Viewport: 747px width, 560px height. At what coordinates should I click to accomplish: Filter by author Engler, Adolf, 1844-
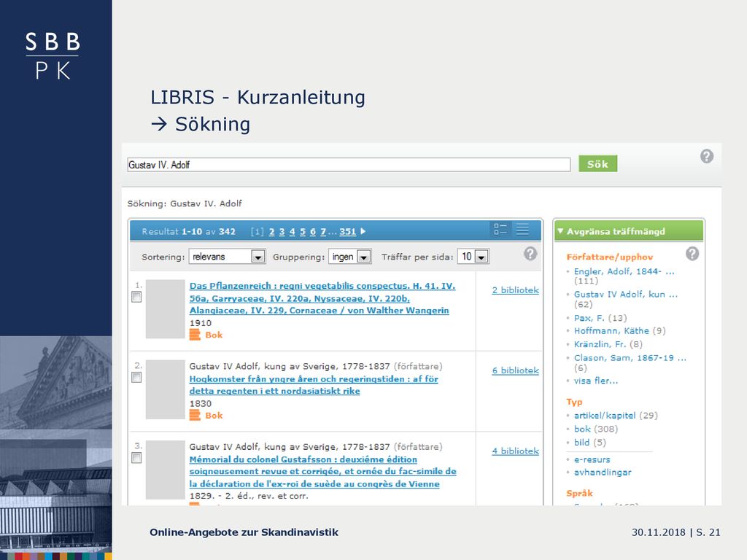click(x=624, y=271)
